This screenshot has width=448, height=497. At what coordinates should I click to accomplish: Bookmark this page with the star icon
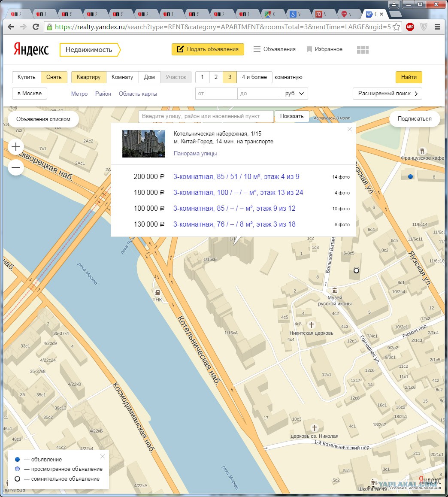pyautogui.click(x=396, y=27)
